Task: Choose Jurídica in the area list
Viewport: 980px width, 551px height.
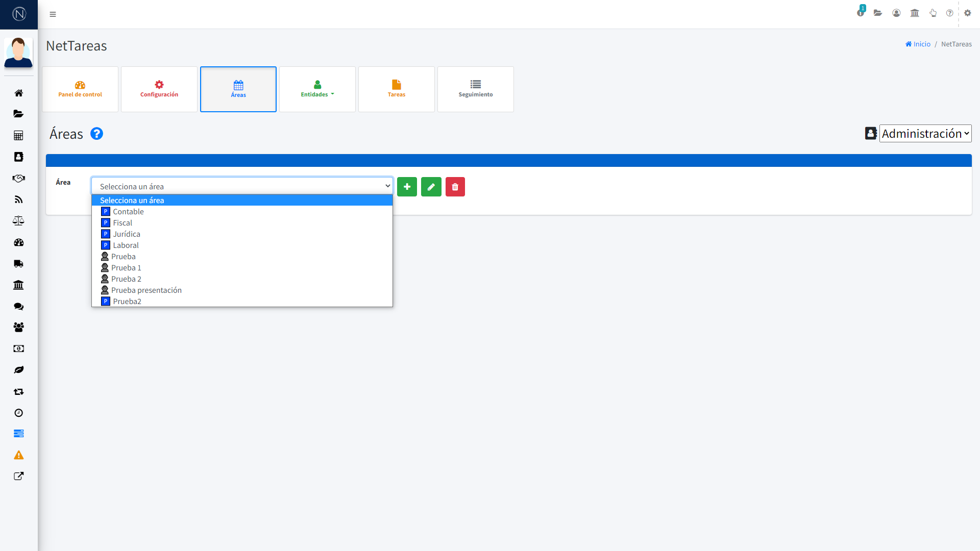Action: (x=127, y=234)
